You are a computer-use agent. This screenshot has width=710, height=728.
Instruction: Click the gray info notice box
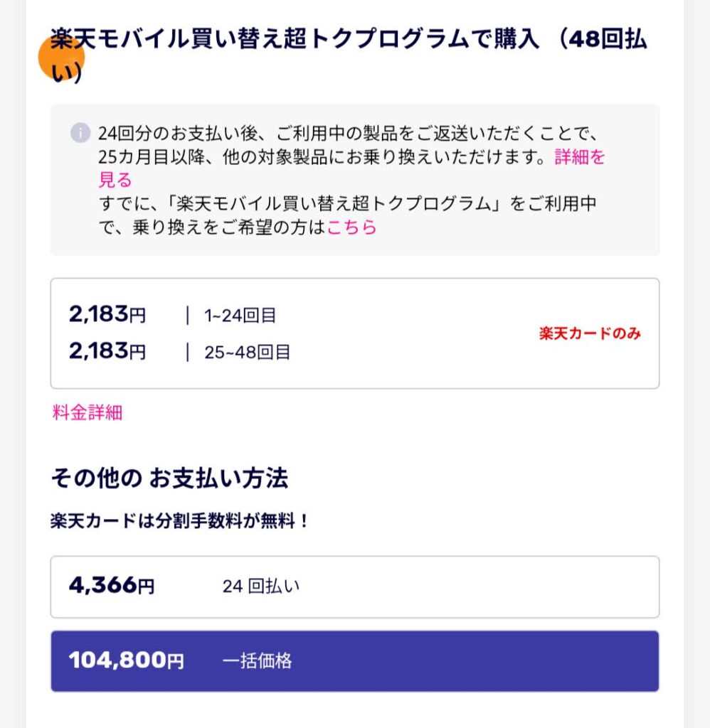[354, 180]
